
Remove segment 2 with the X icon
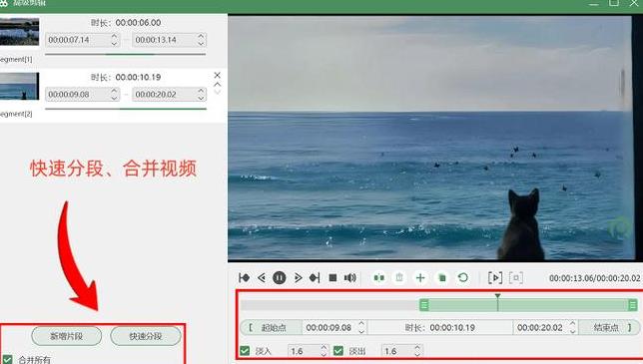tap(218, 75)
